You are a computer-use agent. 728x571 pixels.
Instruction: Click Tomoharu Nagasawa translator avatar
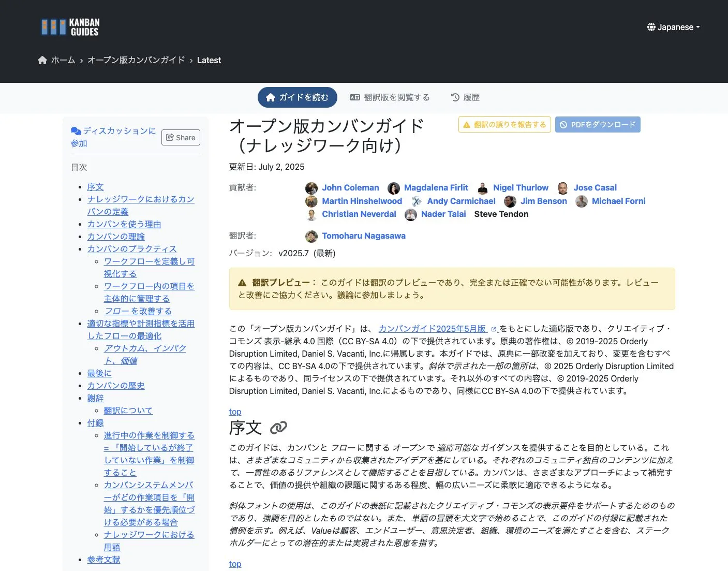click(311, 236)
